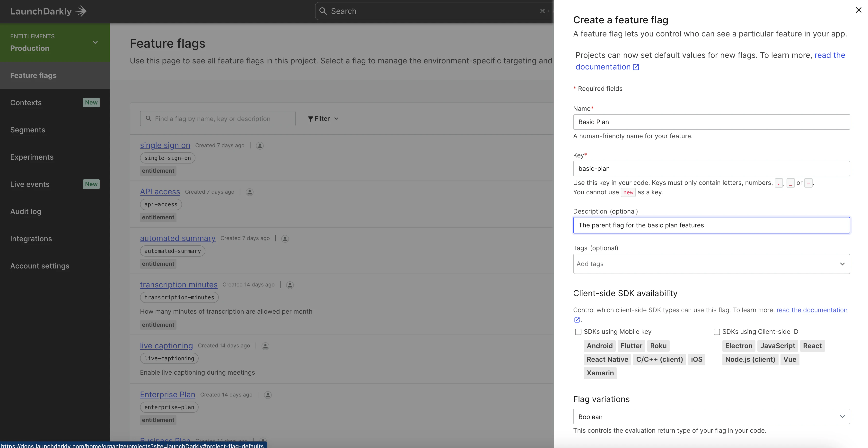Click the Description text field

tap(711, 225)
